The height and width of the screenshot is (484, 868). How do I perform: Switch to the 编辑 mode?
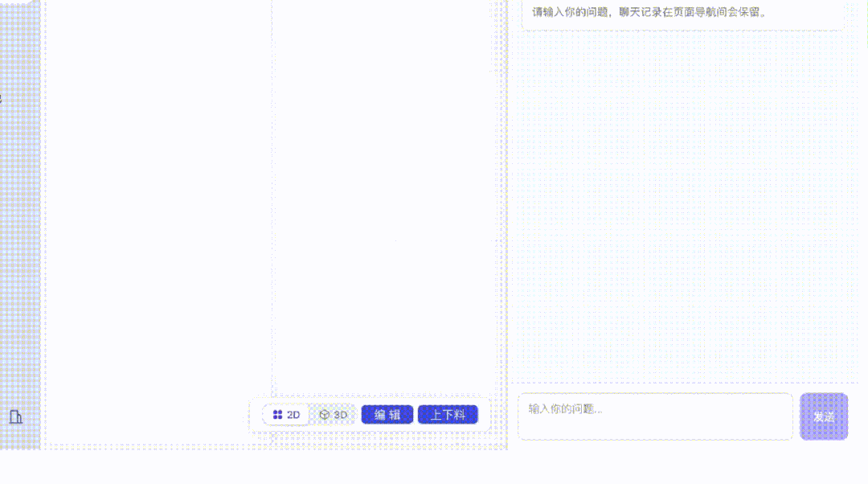click(387, 414)
